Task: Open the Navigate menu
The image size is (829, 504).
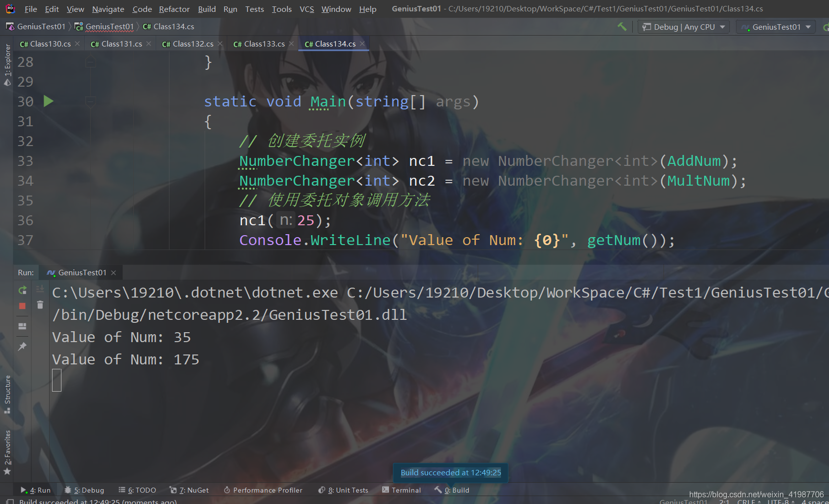Action: tap(108, 9)
